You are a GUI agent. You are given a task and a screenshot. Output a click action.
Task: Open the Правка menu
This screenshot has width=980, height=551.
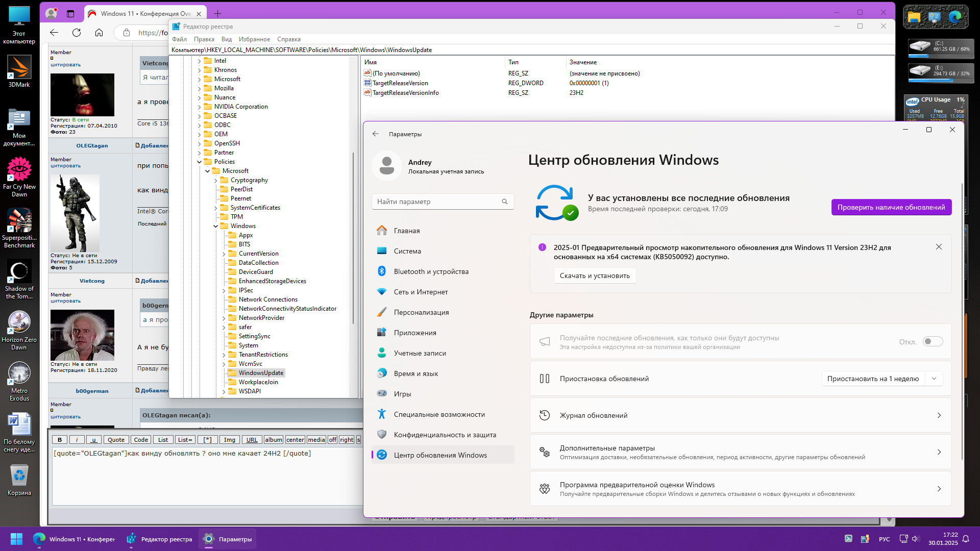[x=204, y=39]
